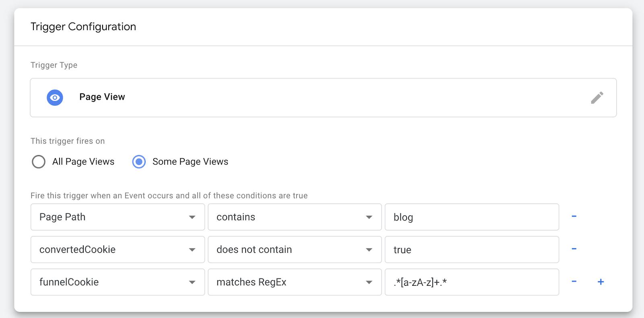This screenshot has width=644, height=318.
Task: Click the blue Page View eye icon
Action: [x=55, y=97]
